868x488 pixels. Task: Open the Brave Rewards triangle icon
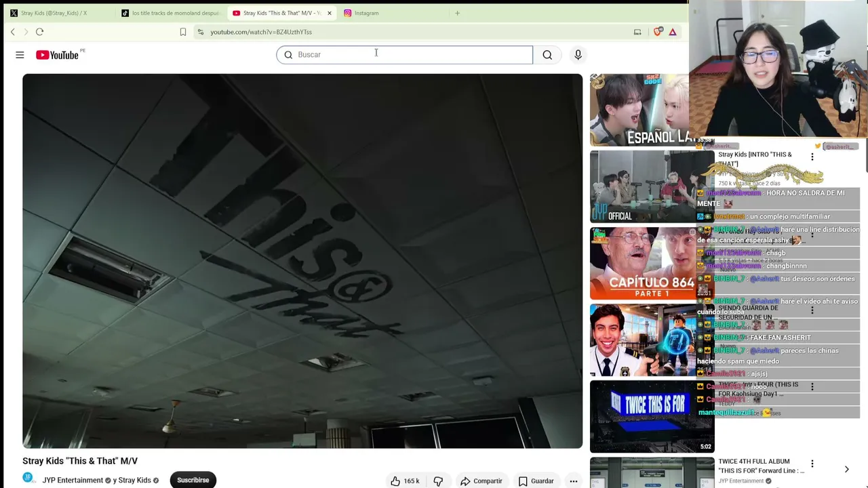(673, 32)
